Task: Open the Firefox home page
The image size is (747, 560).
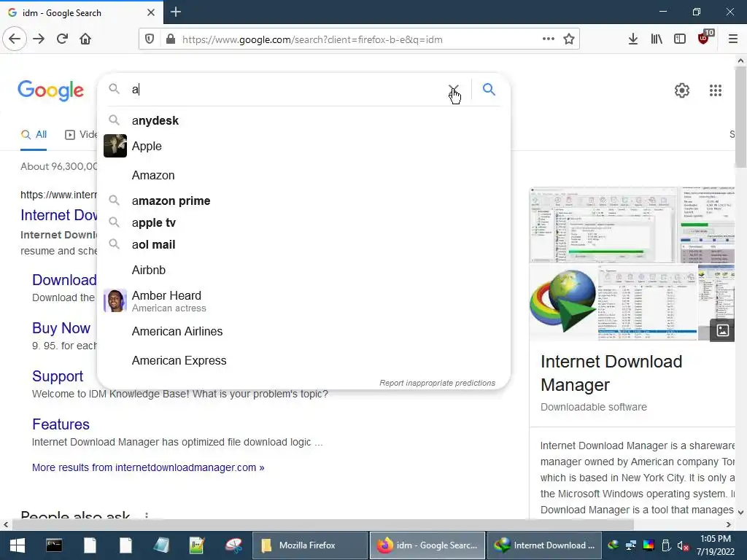Action: pos(85,39)
